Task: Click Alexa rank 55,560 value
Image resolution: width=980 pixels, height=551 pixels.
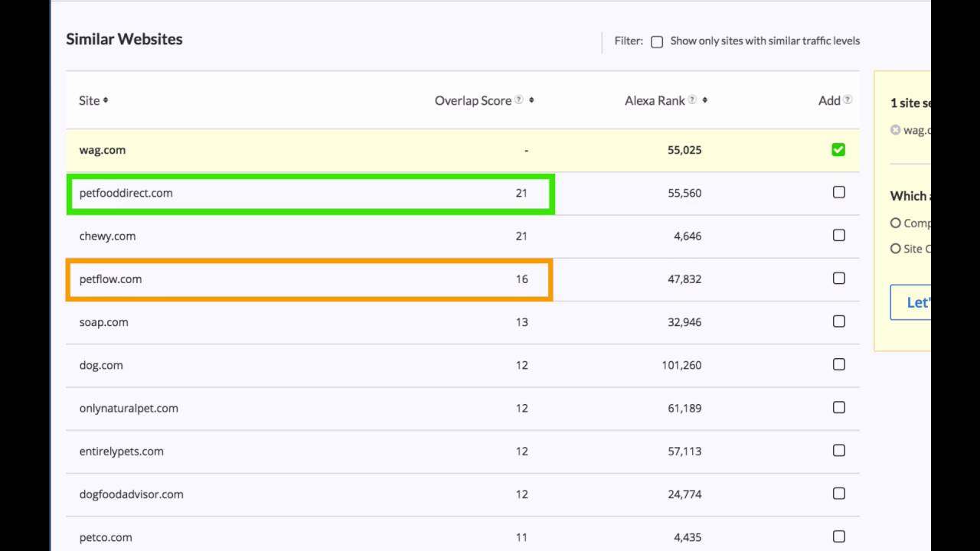Action: coord(684,193)
